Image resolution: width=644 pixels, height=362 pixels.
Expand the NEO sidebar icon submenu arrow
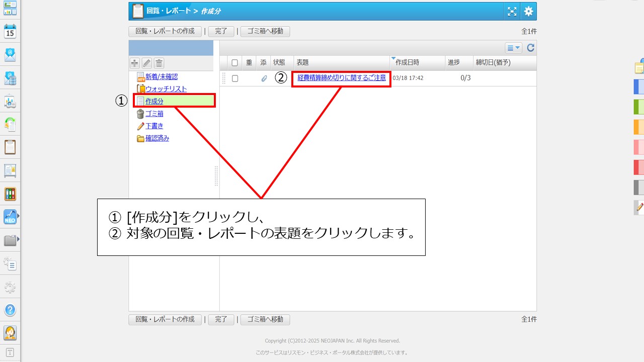pyautogui.click(x=19, y=216)
